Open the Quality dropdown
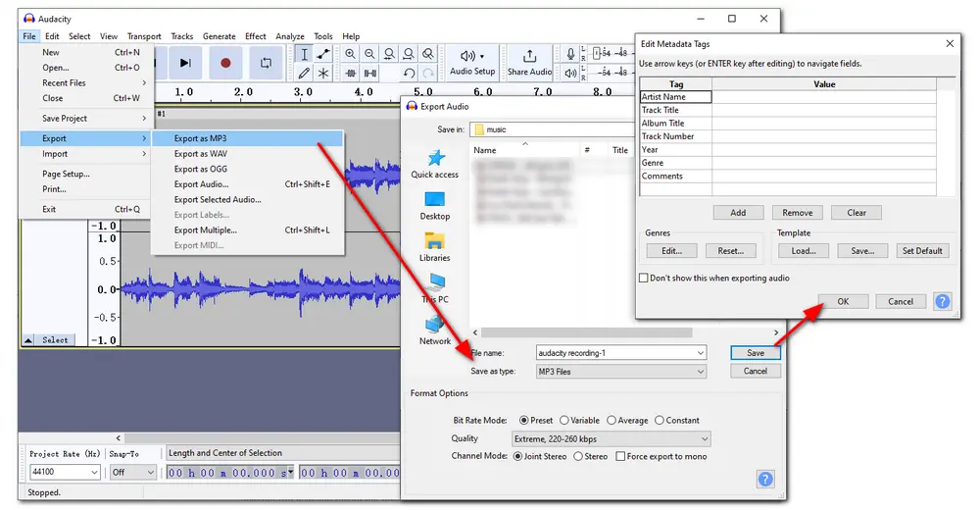This screenshot has width=980, height=510. click(x=611, y=438)
